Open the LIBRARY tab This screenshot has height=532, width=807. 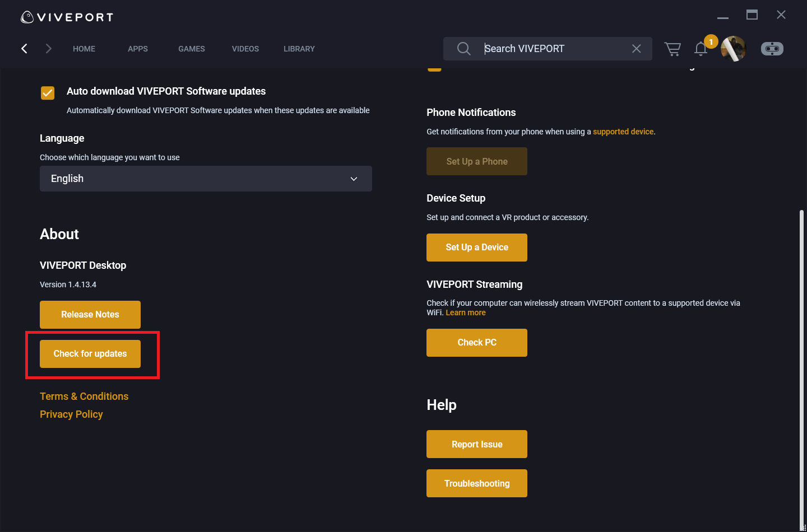(299, 49)
